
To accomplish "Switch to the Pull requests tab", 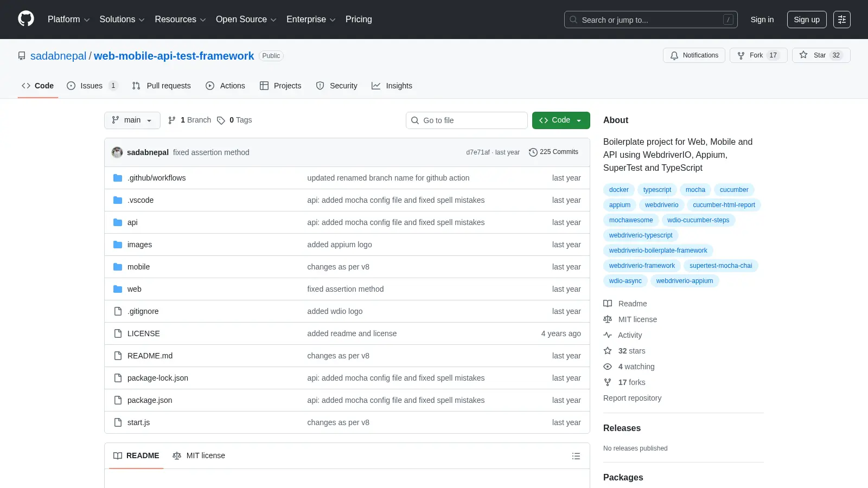I will (162, 86).
